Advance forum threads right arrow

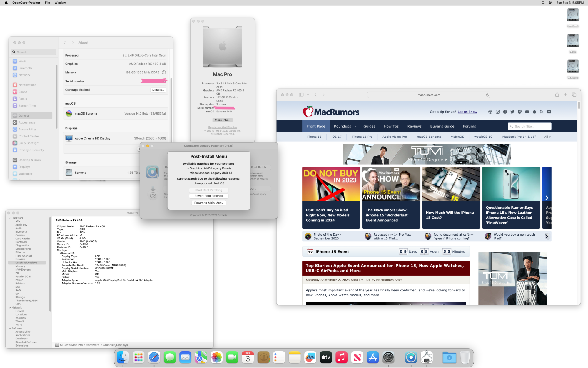pos(547,236)
